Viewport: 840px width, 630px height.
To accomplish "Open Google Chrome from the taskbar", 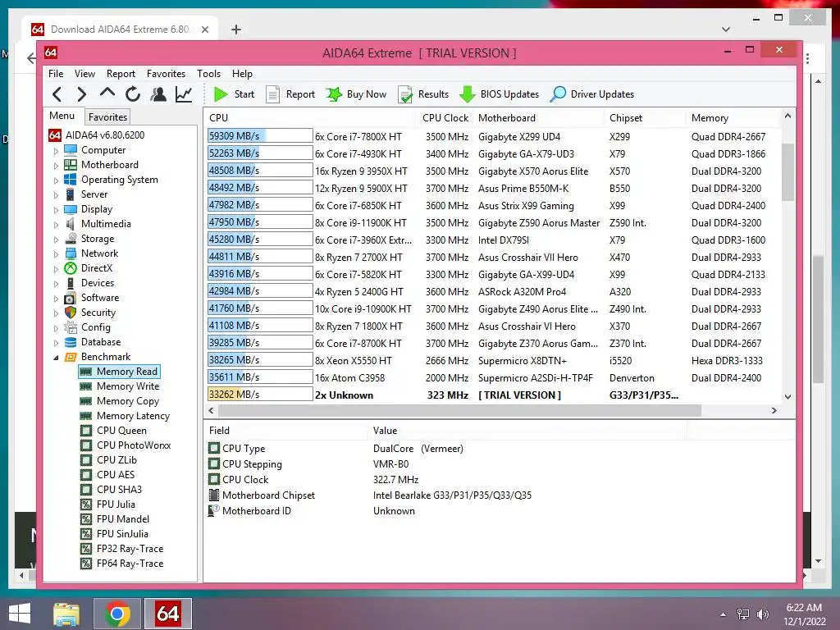I will tap(117, 614).
